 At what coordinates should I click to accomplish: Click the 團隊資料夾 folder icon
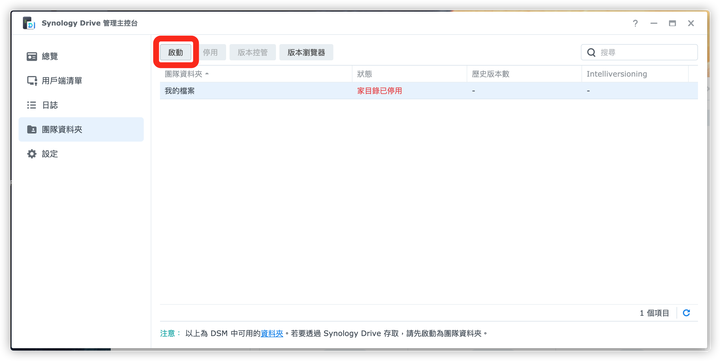click(31, 130)
